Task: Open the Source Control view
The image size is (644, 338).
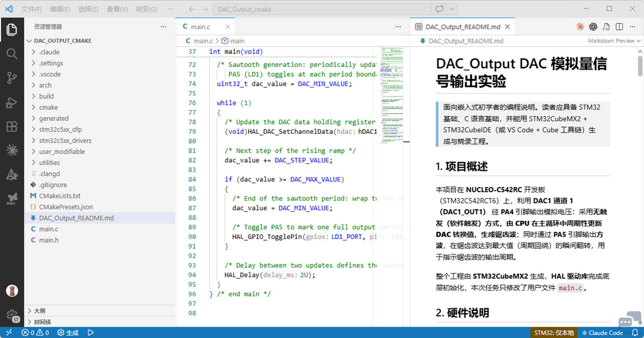Action: [12, 78]
